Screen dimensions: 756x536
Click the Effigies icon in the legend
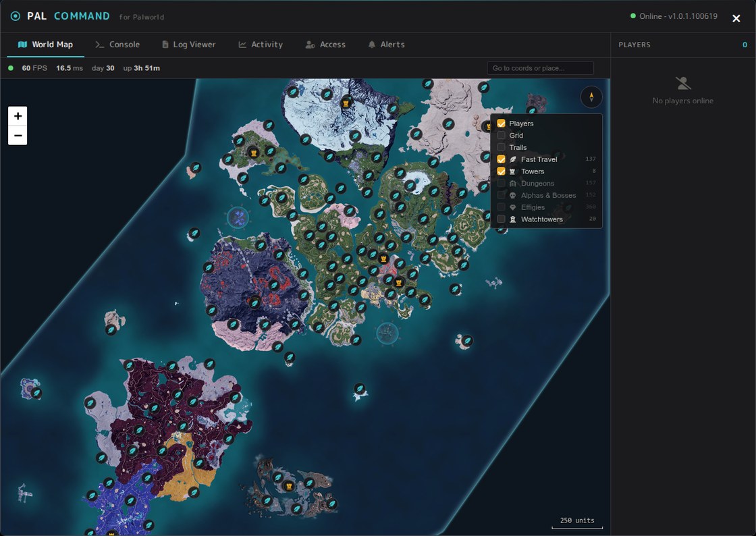[512, 207]
